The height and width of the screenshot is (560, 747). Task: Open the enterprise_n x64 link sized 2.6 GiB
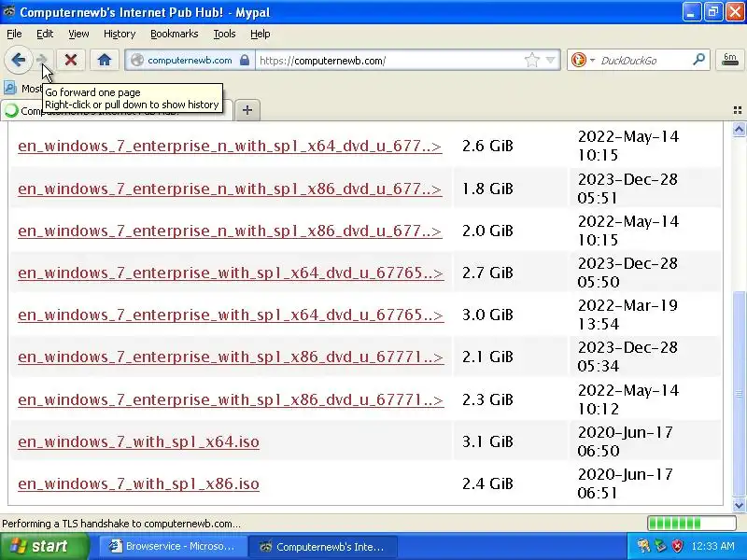pos(230,146)
